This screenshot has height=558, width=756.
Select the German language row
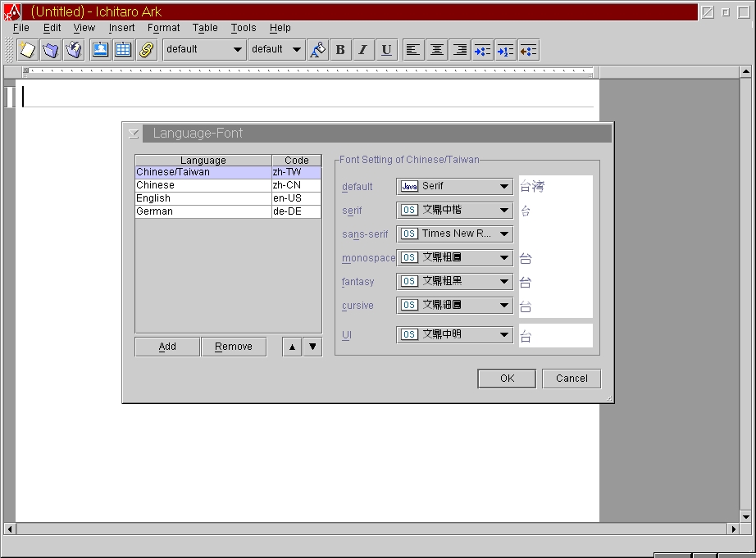tap(228, 211)
